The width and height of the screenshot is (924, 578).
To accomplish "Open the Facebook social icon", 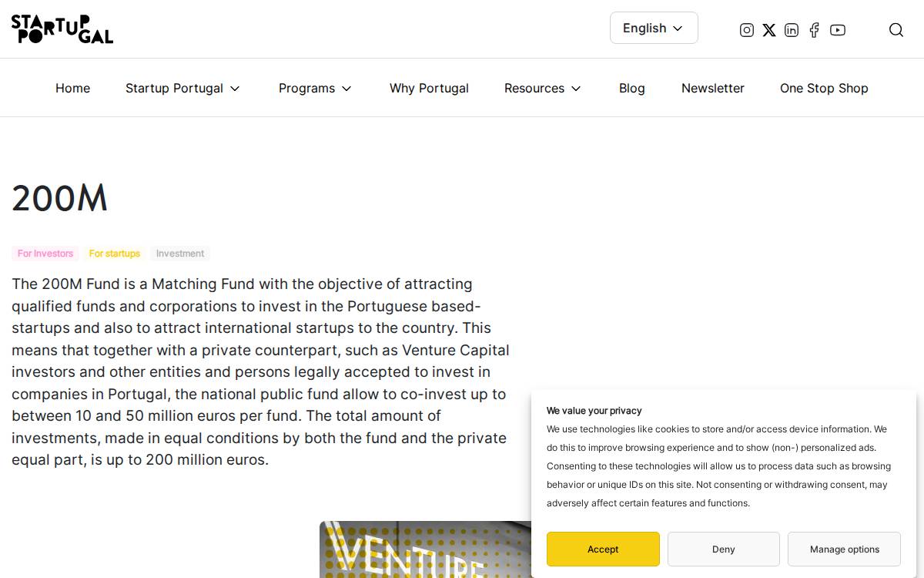I will [814, 30].
